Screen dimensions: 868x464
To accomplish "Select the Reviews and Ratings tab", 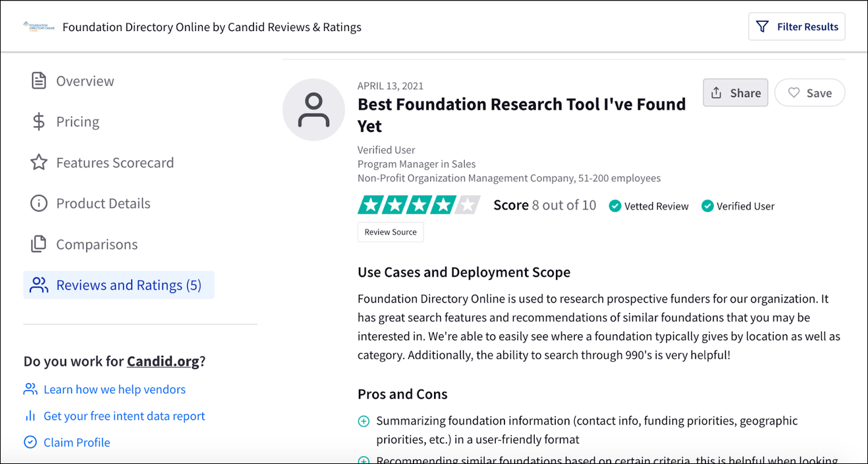I will 119,285.
